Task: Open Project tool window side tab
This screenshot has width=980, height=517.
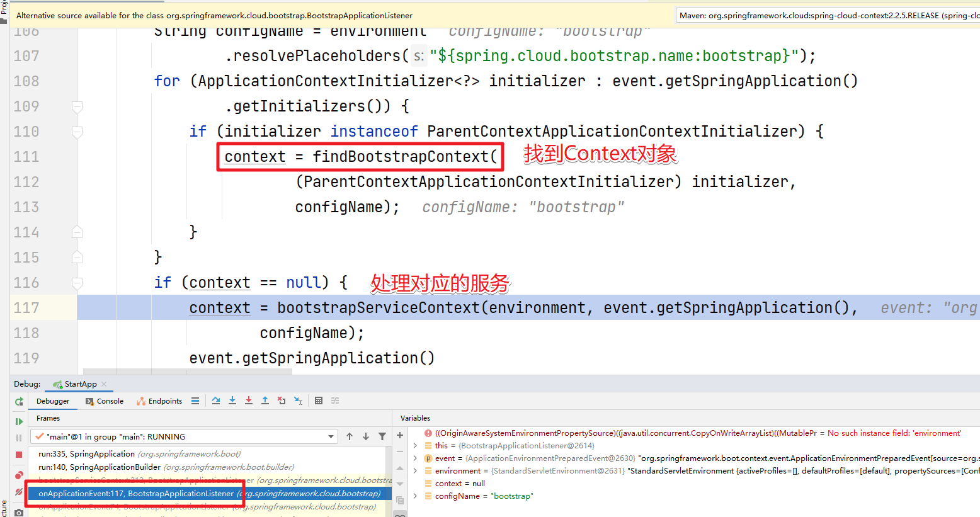Action: pyautogui.click(x=4, y=9)
